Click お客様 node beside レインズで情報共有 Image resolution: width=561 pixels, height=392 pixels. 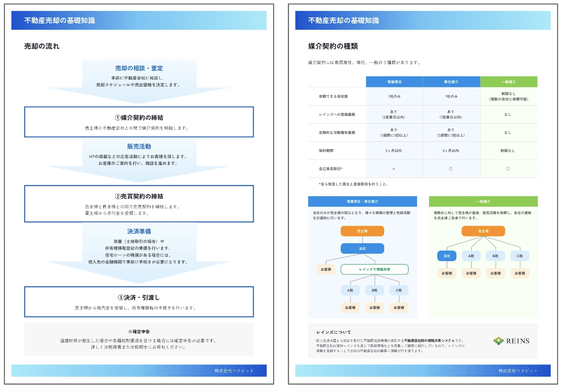click(x=326, y=269)
